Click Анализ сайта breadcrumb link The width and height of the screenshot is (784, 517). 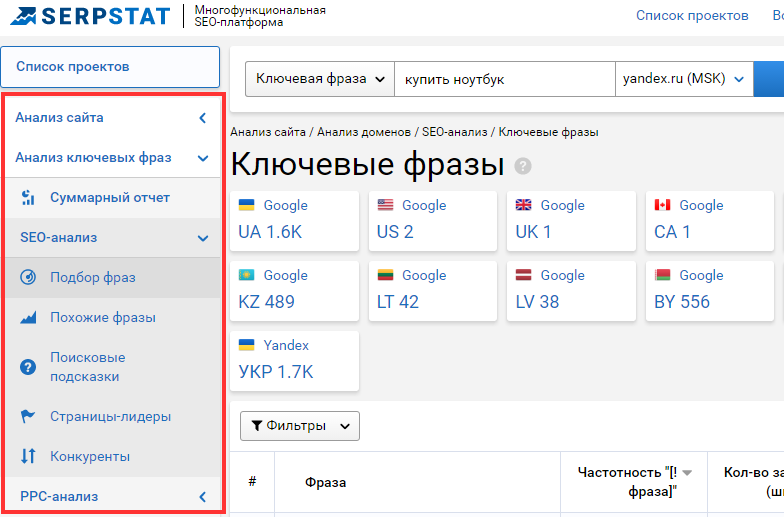(268, 132)
